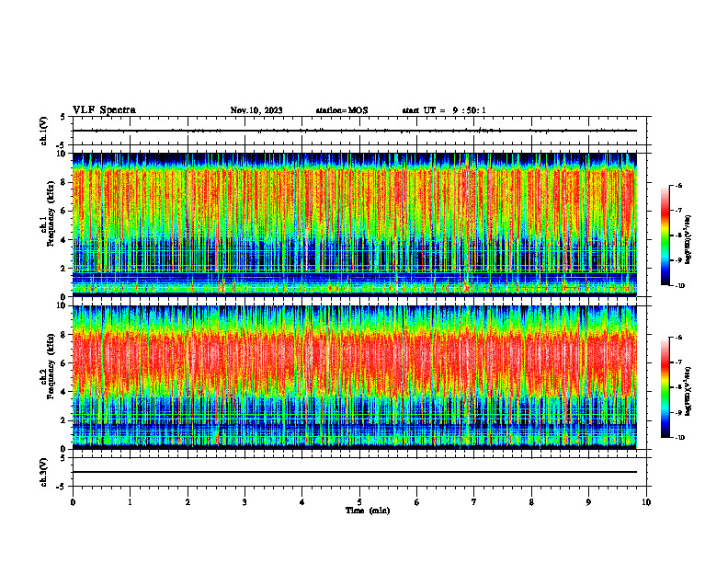Viewport: 728px width, 563px height.
Task: Click the "8" kHz tick of ch.2 spectrogram
Action: tap(64, 335)
